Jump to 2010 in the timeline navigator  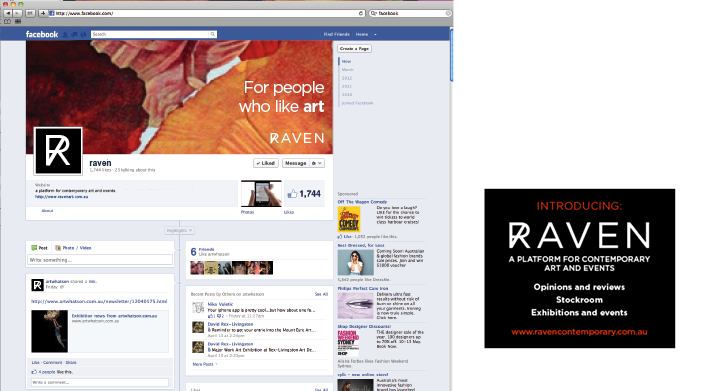coord(347,95)
